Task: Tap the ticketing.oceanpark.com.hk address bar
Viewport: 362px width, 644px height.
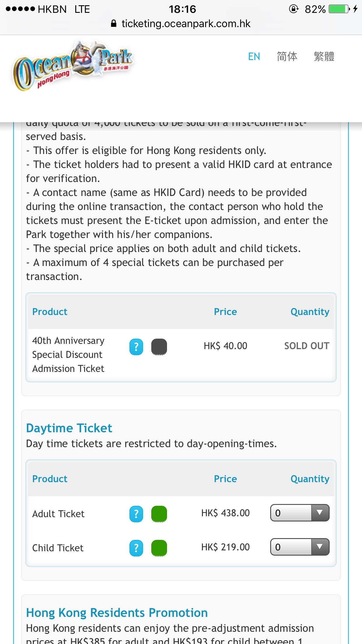Action: 181,24
